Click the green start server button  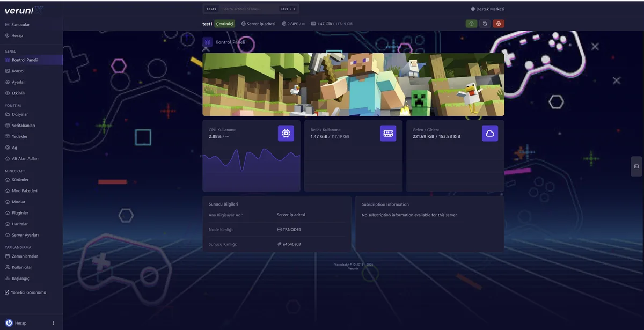[x=471, y=24]
